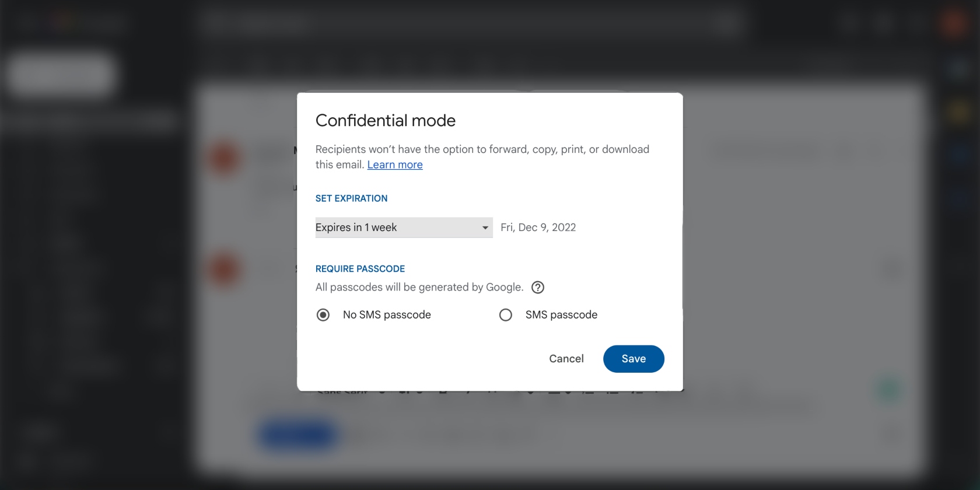980x490 pixels.
Task: Click the expiration dropdown arrow
Action: coord(485,228)
